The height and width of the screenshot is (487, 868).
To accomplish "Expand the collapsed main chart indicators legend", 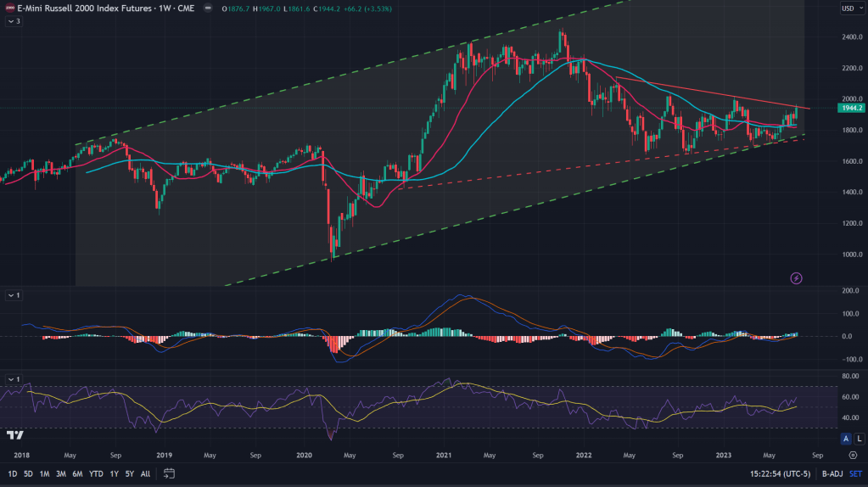I will (x=14, y=21).
